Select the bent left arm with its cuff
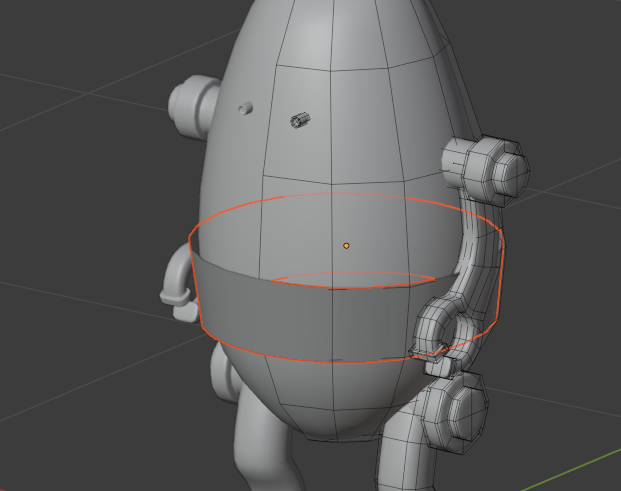 click(178, 282)
